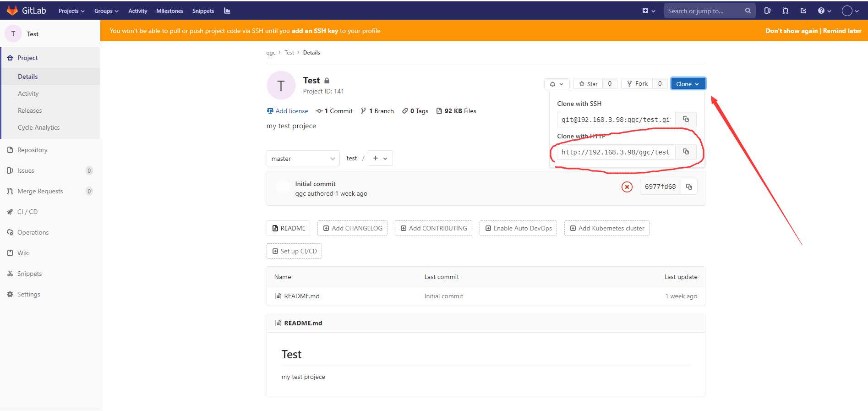The image size is (868, 411).
Task: Click the README.md preview header link
Action: 303,323
